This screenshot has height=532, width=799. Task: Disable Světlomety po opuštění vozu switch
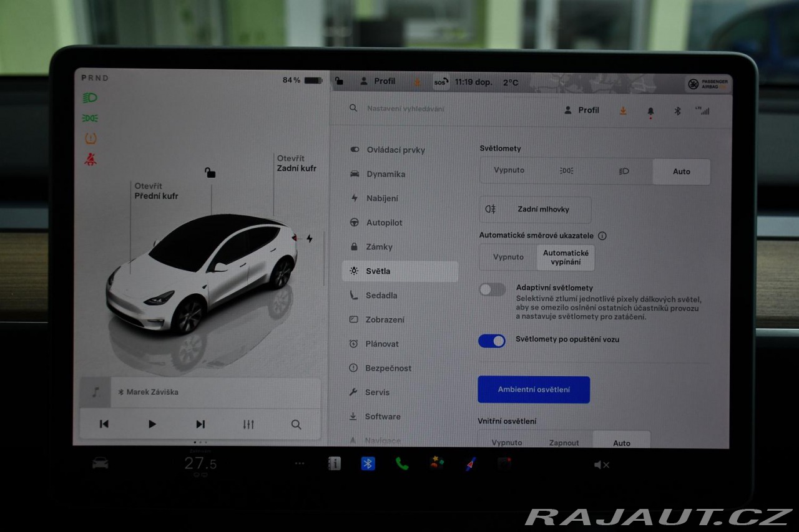[x=492, y=341]
